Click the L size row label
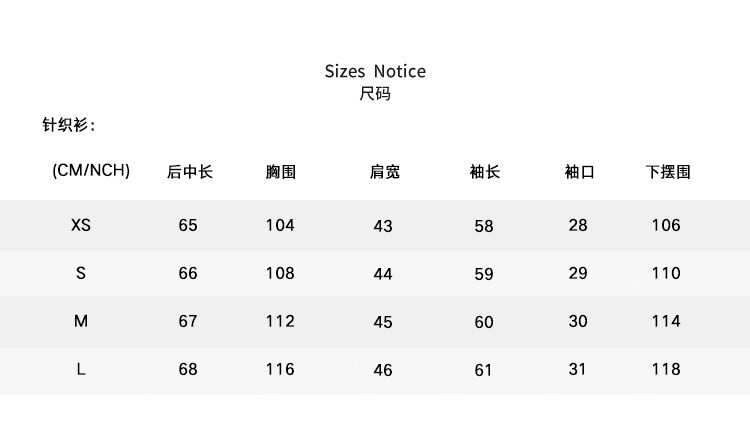The width and height of the screenshot is (750, 439). [81, 369]
